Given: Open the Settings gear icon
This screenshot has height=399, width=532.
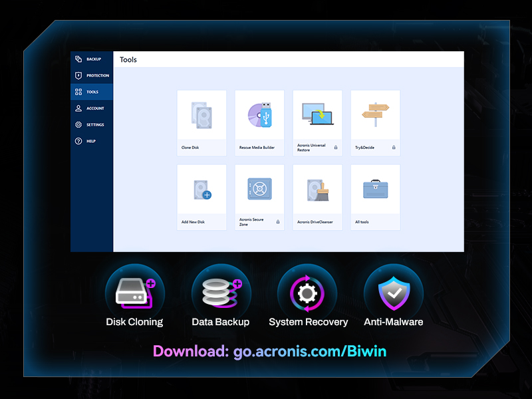Looking at the screenshot, I should [x=78, y=124].
